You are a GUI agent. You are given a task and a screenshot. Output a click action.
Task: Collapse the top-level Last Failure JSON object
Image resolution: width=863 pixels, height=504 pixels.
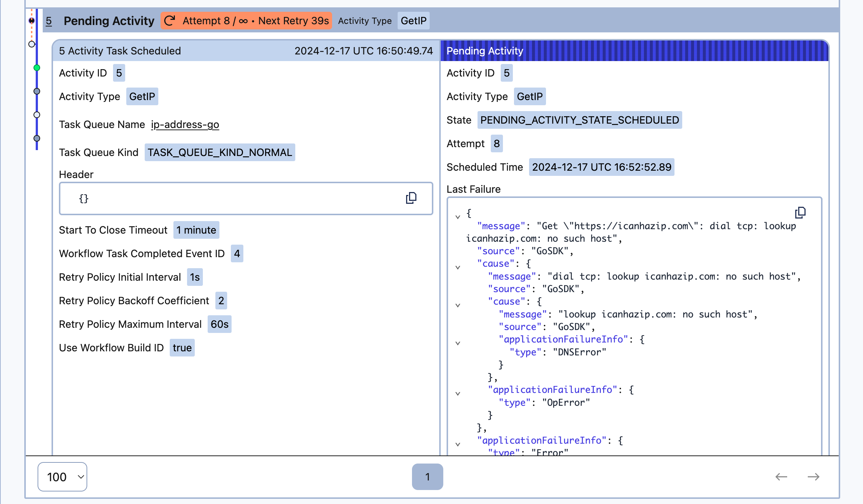pos(458,217)
